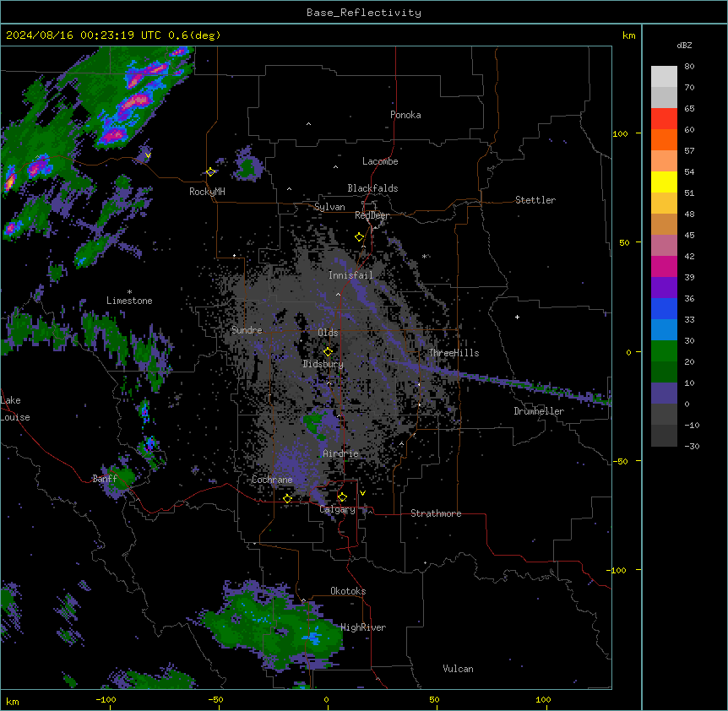Select the slate blue 0-10 dBZ swatch

click(x=664, y=393)
